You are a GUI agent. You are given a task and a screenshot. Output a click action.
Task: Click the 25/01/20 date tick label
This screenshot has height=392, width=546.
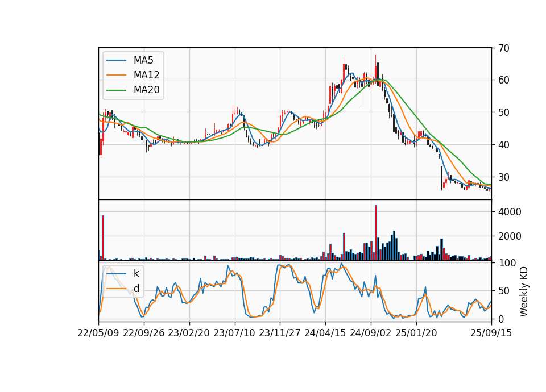[416, 333]
